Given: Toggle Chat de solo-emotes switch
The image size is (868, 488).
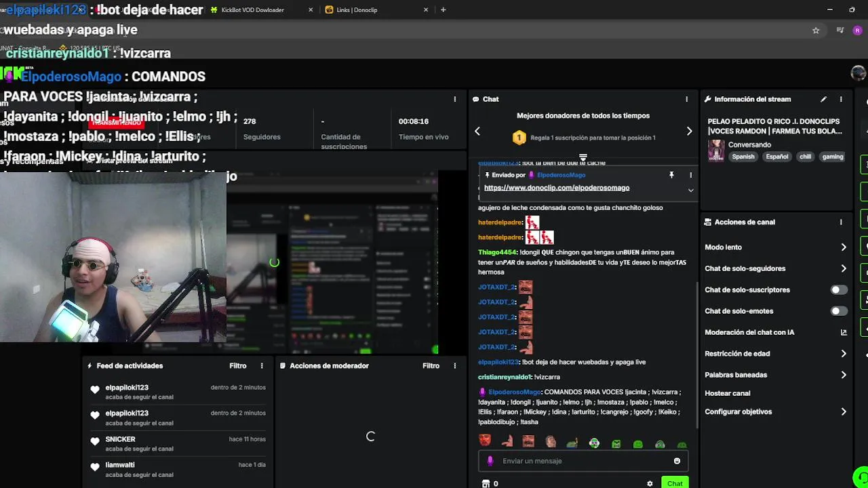Looking at the screenshot, I should click(839, 311).
